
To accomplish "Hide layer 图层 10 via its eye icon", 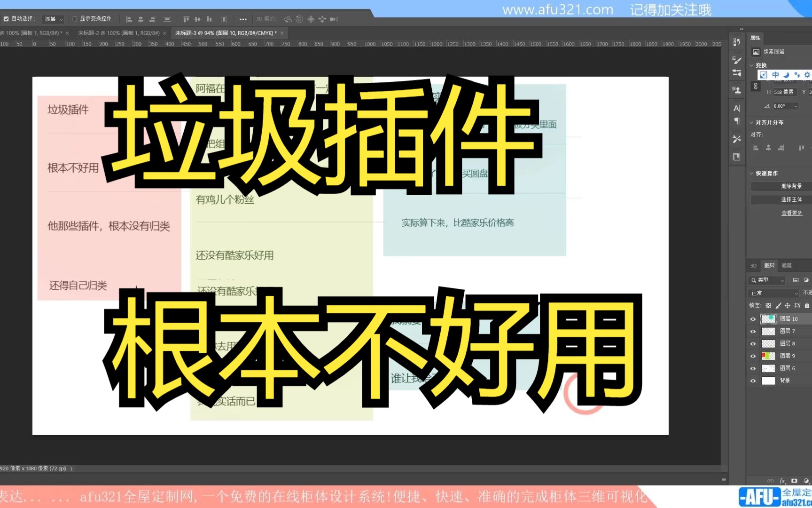I will pyautogui.click(x=753, y=319).
